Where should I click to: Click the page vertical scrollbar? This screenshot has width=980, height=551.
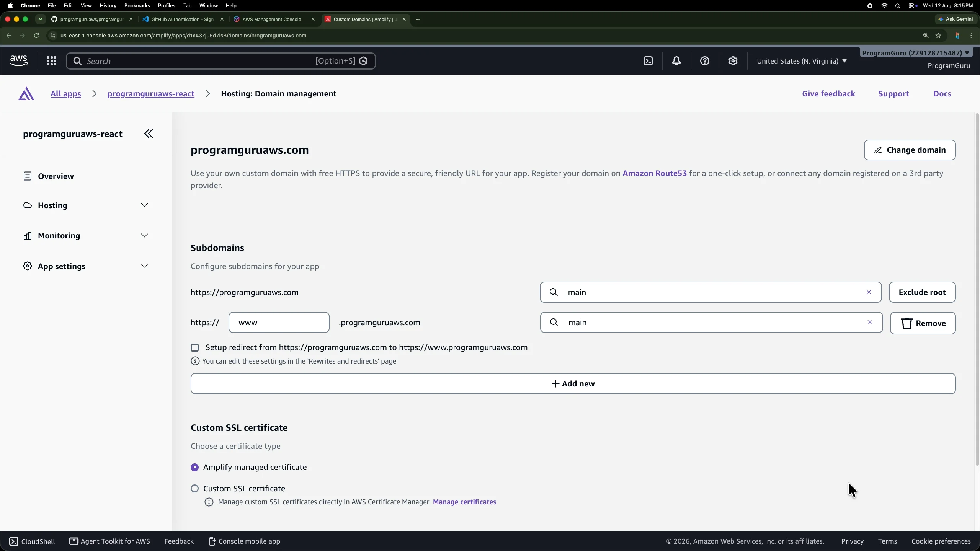click(x=977, y=289)
